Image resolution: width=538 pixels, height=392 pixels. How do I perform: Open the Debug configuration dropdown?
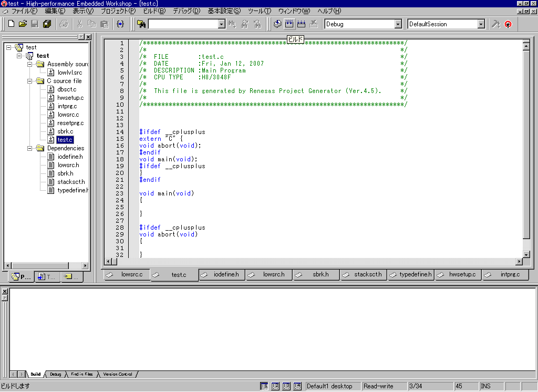[398, 24]
